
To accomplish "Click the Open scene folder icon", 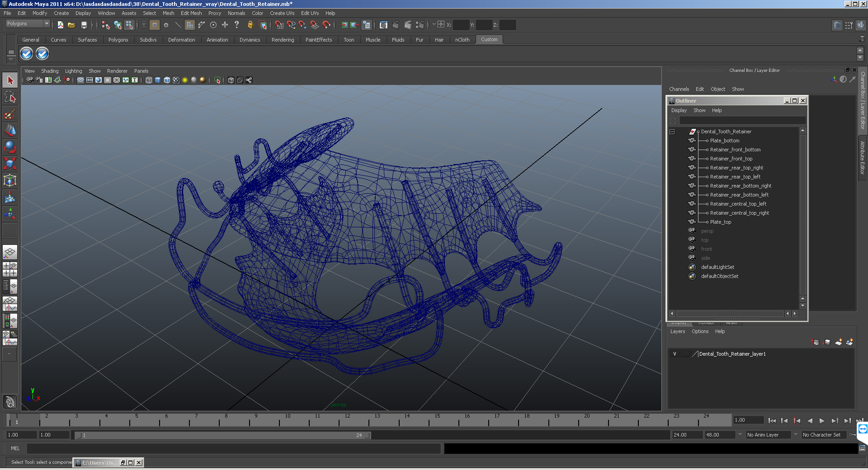I will (x=71, y=25).
